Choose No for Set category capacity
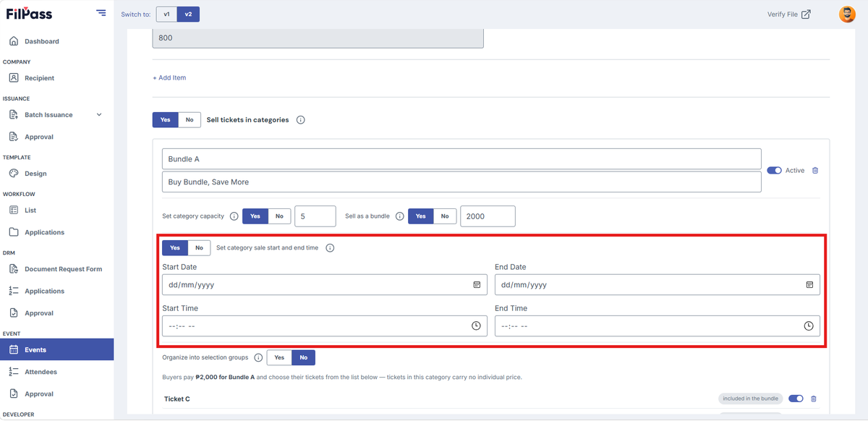The width and height of the screenshot is (868, 421). tap(279, 216)
